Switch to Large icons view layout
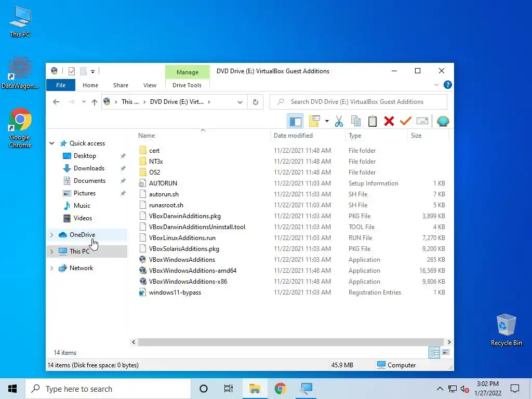This screenshot has width=532, height=399. tap(446, 353)
